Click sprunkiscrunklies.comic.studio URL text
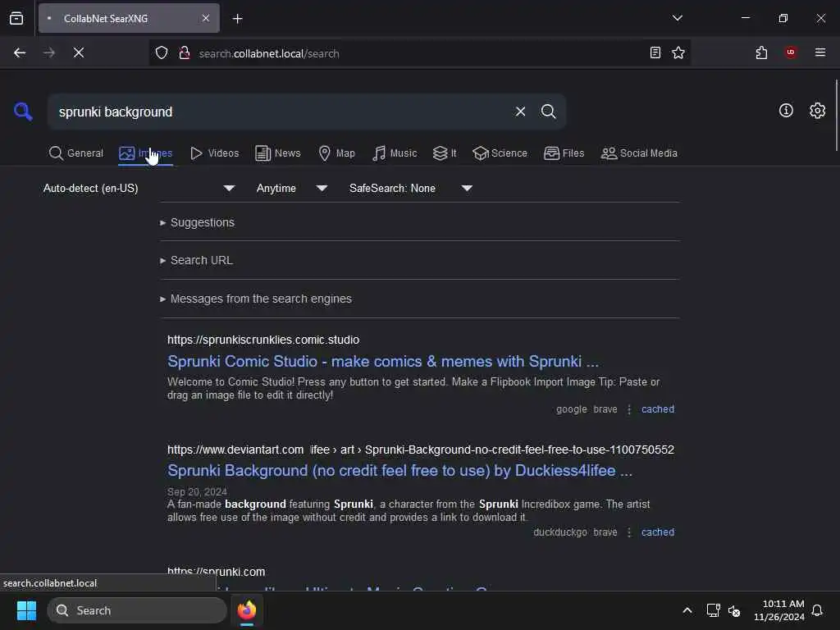This screenshot has width=840, height=630. tap(263, 340)
